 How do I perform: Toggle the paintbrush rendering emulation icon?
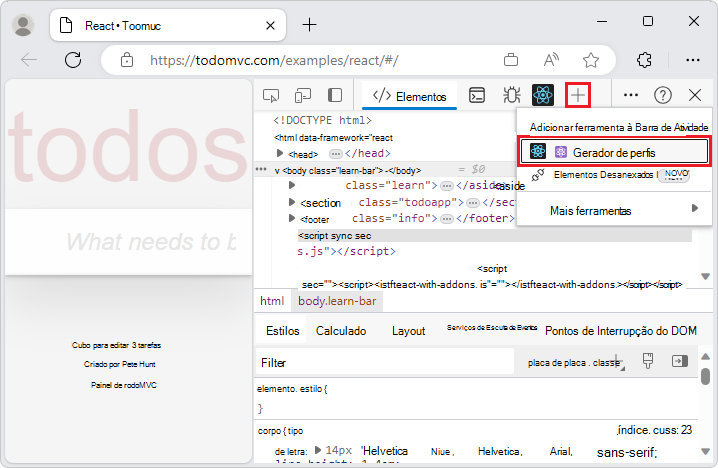coord(647,361)
